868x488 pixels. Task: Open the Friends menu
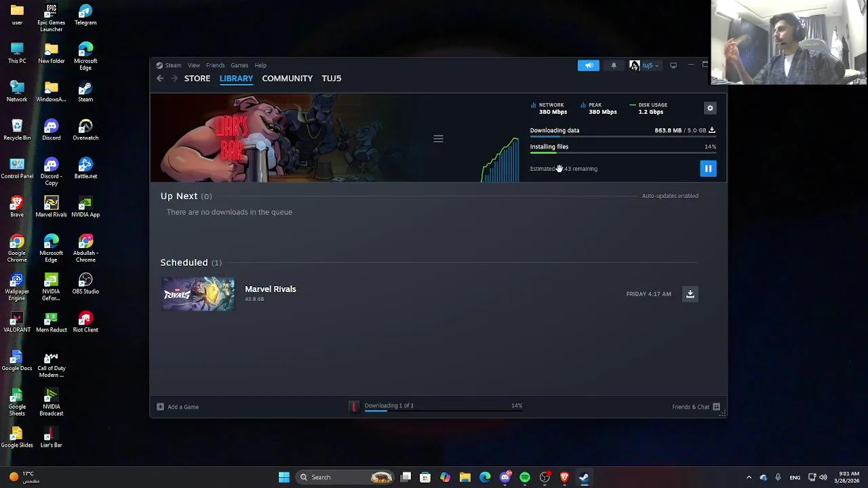[215, 66]
